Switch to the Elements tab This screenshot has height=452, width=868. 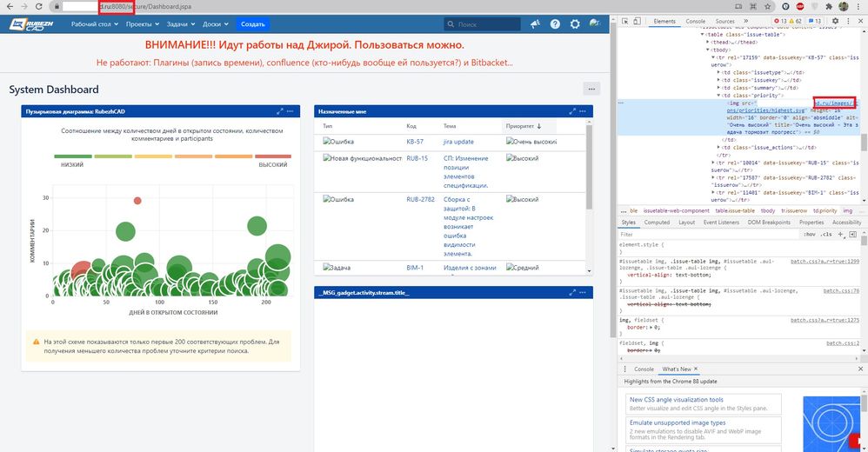(664, 21)
